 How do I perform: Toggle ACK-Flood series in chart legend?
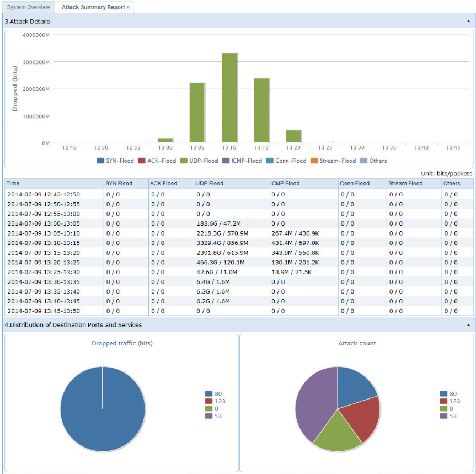click(157, 161)
